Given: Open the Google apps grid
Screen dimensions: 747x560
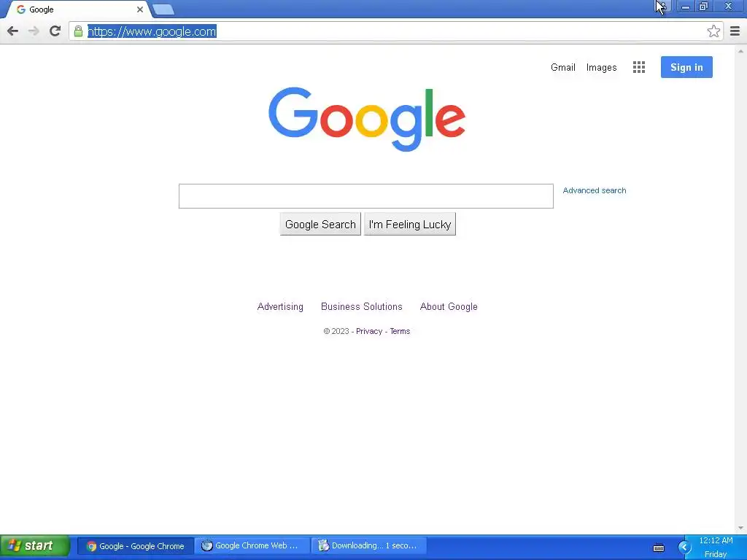Looking at the screenshot, I should [x=639, y=67].
